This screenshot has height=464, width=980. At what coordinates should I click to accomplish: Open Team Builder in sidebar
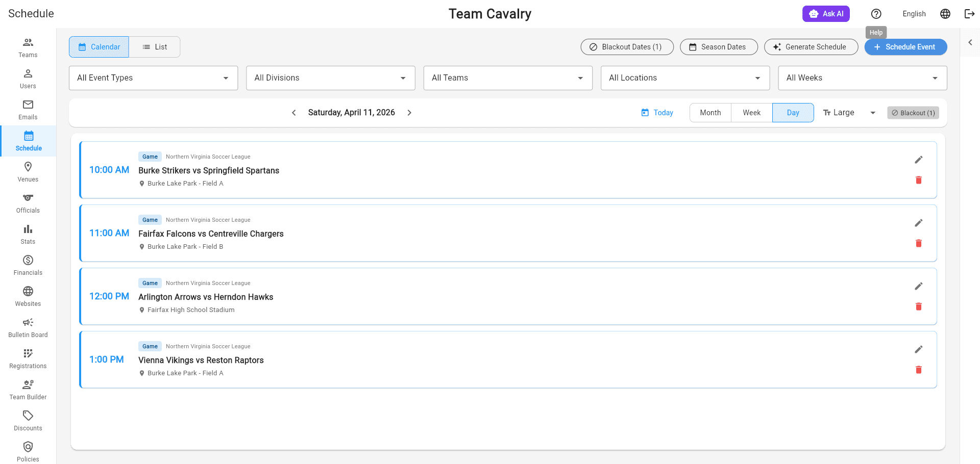click(28, 390)
